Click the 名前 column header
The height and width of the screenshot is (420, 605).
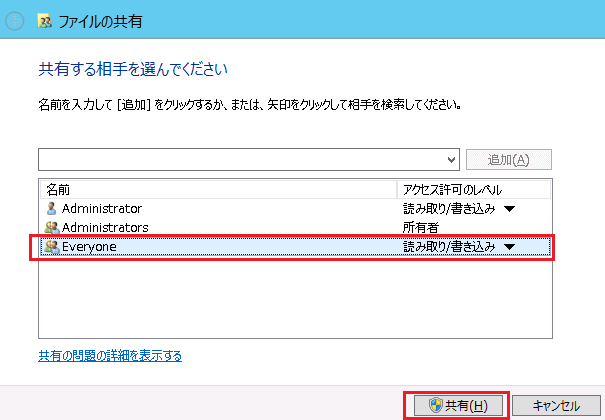click(218, 190)
